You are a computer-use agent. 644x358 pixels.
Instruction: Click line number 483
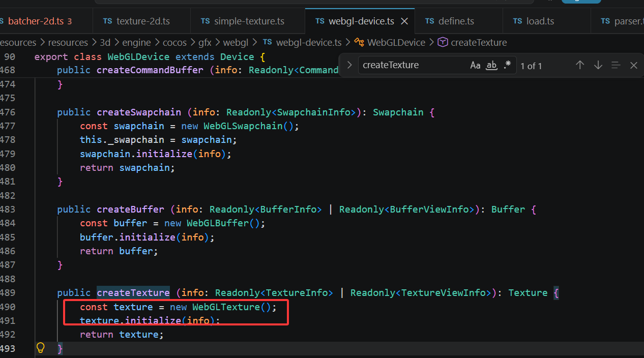coord(8,210)
